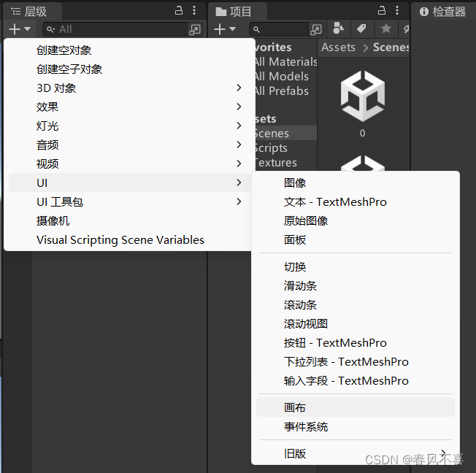
Task: Select 文本 - TextMeshPro menu entry
Action: point(335,202)
